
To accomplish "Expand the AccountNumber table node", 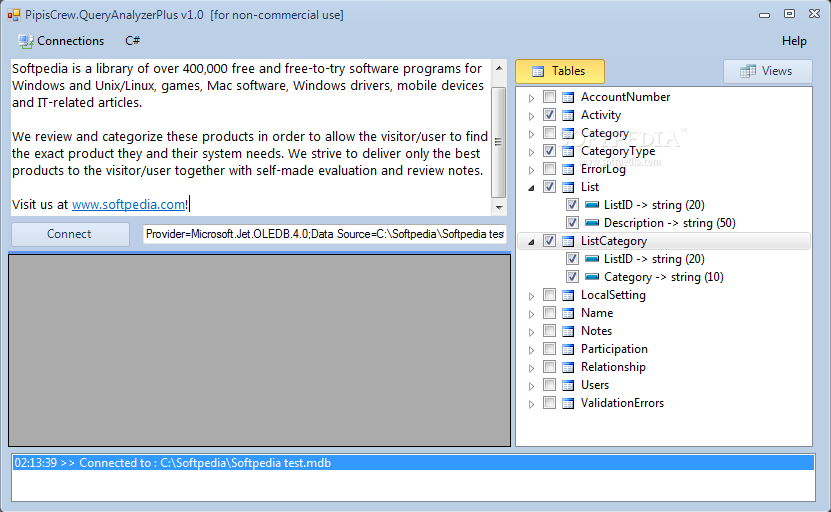I will pos(531,98).
